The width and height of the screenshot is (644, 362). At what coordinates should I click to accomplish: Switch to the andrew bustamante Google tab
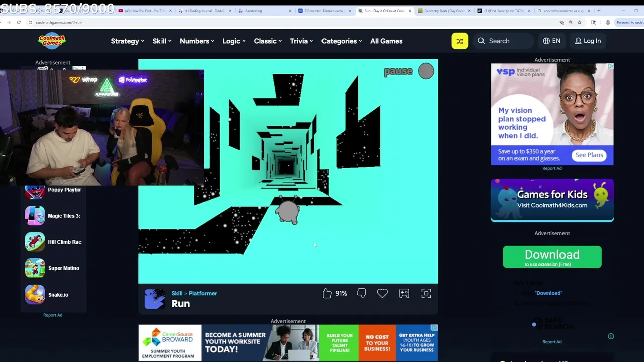pyautogui.click(x=564, y=11)
